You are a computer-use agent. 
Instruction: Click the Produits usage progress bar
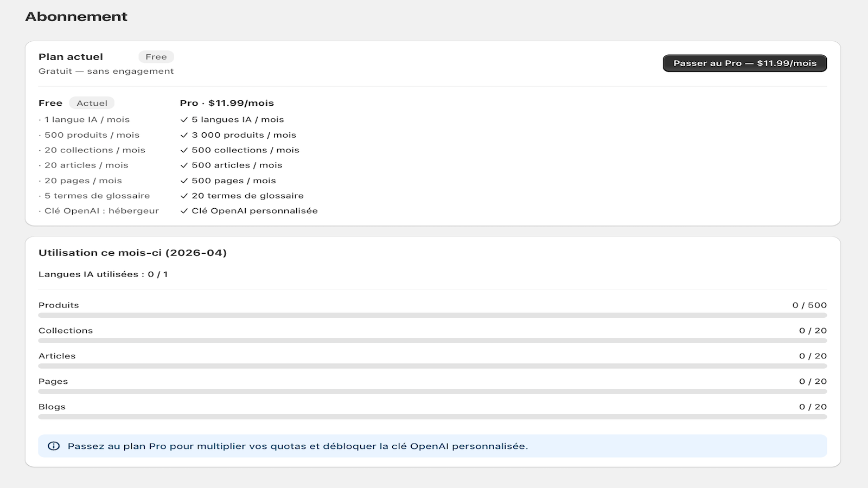432,315
